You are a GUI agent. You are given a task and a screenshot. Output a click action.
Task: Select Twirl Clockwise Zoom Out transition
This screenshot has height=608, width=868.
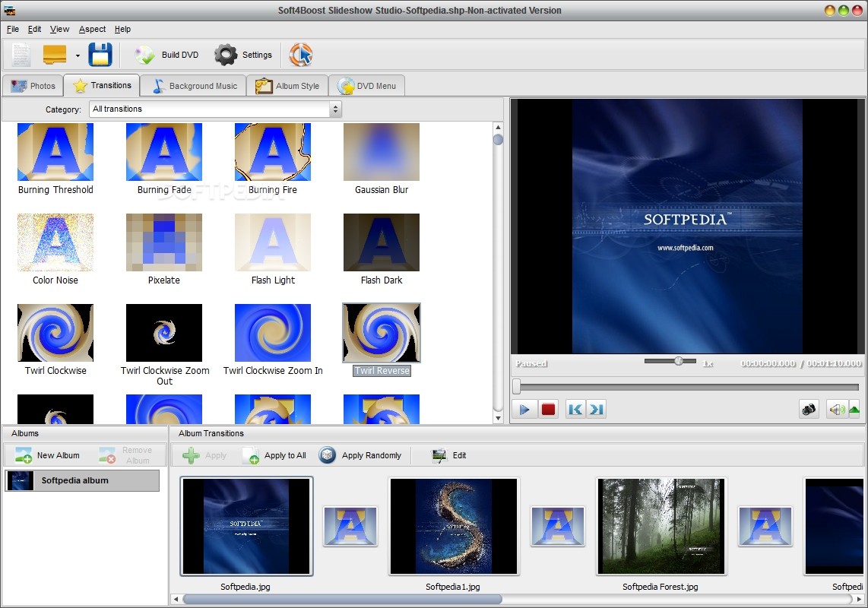point(164,344)
